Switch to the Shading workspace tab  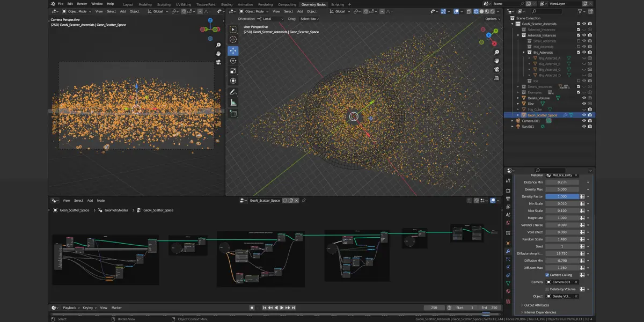(227, 4)
